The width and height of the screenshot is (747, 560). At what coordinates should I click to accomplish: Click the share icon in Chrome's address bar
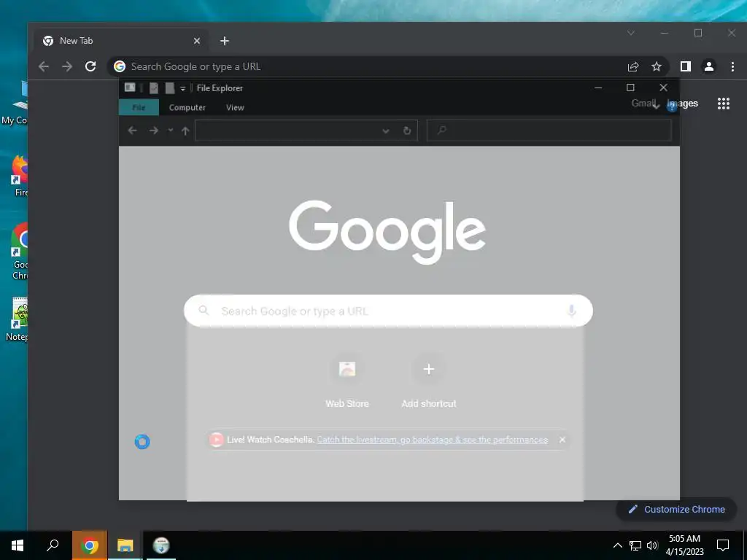coord(632,66)
